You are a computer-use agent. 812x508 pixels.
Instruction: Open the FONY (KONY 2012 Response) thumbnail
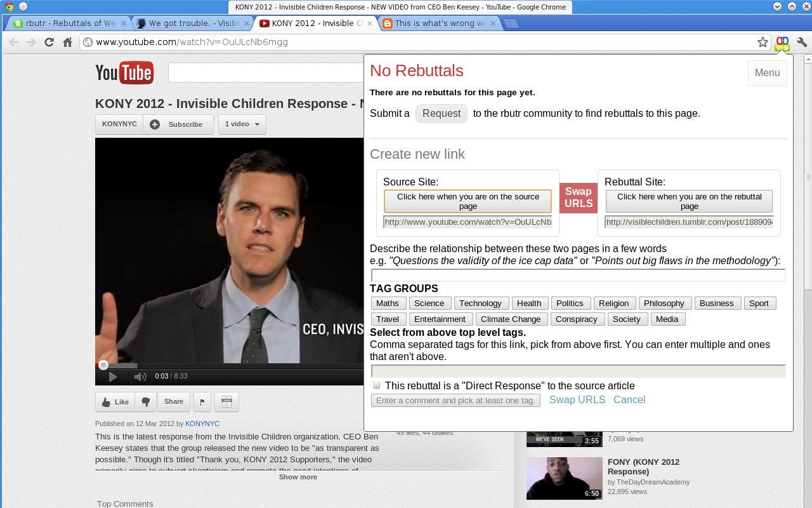click(x=564, y=478)
